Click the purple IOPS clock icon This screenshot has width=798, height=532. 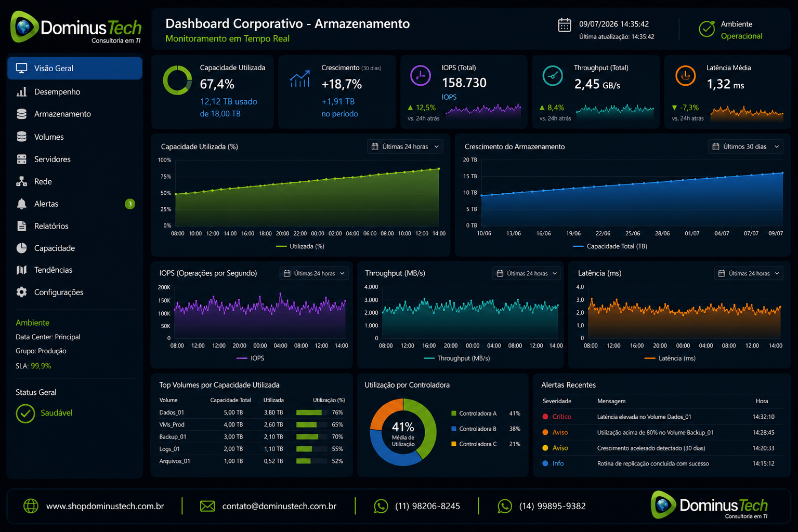[421, 76]
